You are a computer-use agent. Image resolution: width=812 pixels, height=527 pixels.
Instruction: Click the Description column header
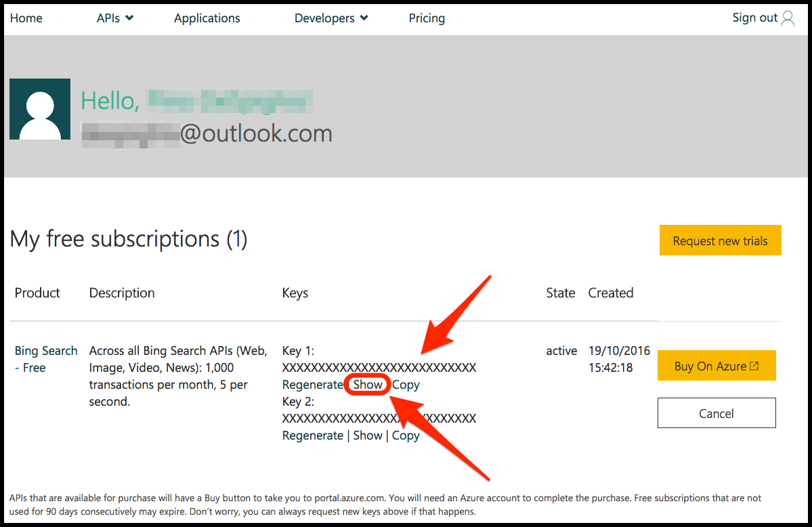click(122, 293)
